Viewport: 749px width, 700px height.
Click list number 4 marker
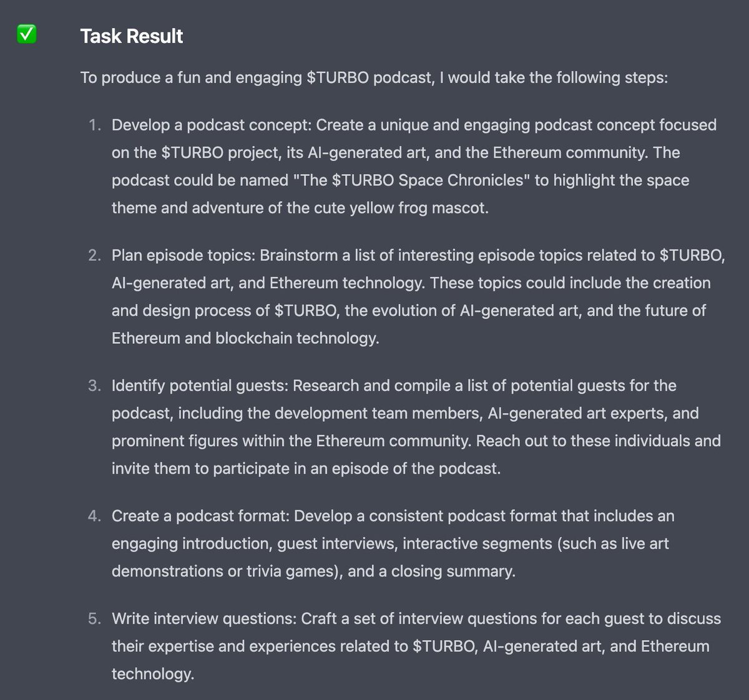95,516
